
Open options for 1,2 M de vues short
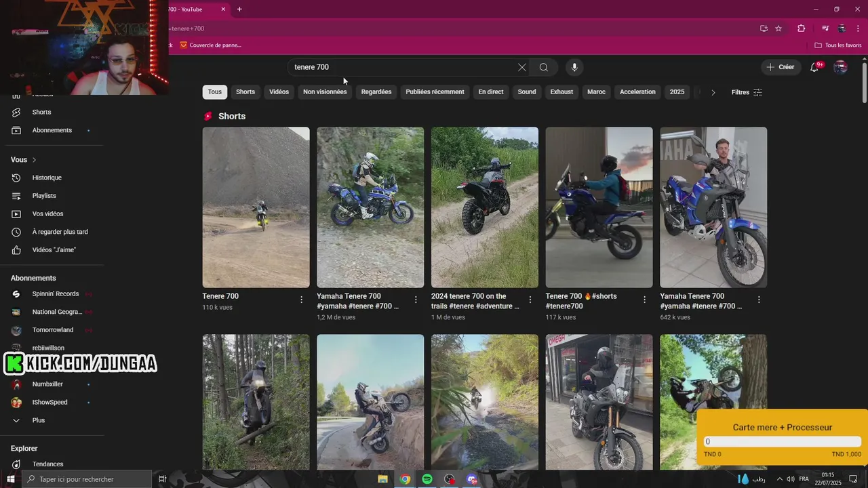point(416,299)
